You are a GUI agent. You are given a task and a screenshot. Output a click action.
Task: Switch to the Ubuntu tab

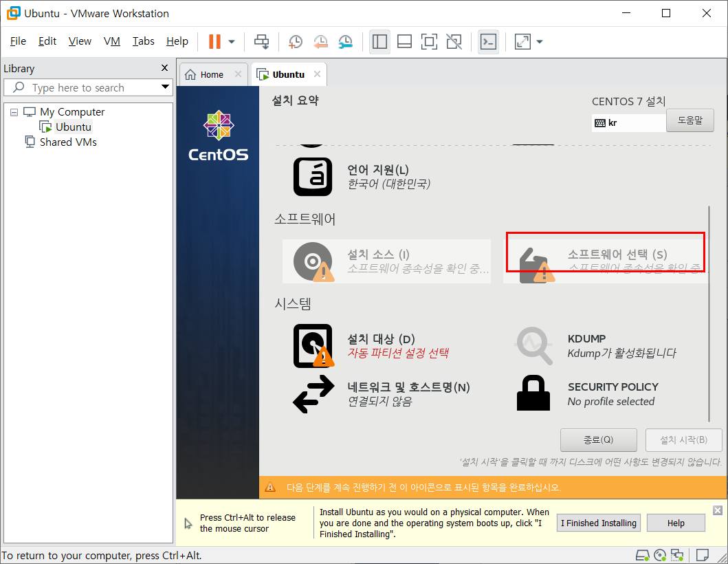tap(288, 74)
